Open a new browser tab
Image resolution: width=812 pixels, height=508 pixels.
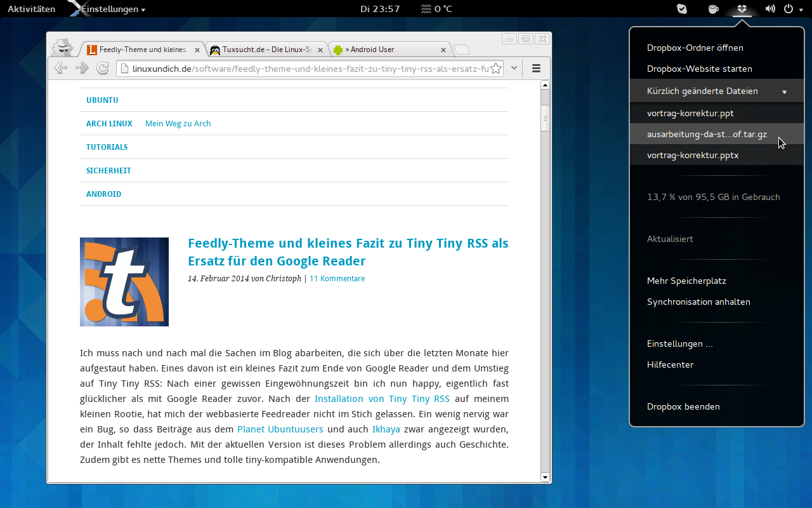(462, 50)
